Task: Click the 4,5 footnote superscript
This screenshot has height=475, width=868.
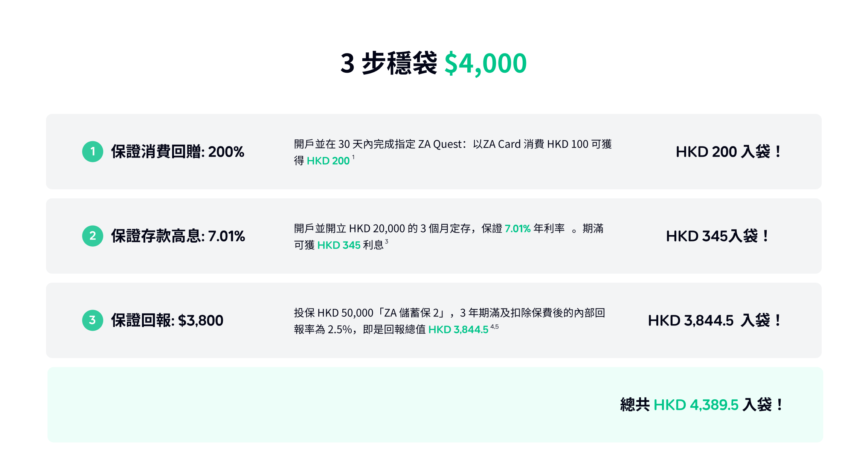Action: coord(494,327)
